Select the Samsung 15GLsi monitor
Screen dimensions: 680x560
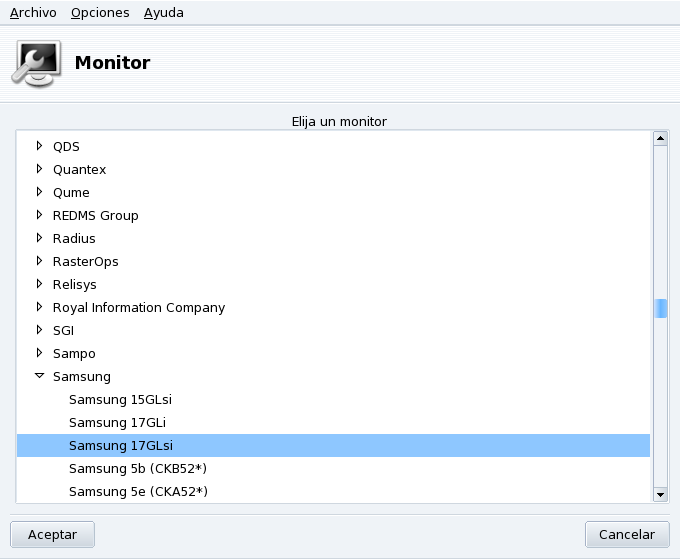pos(120,400)
